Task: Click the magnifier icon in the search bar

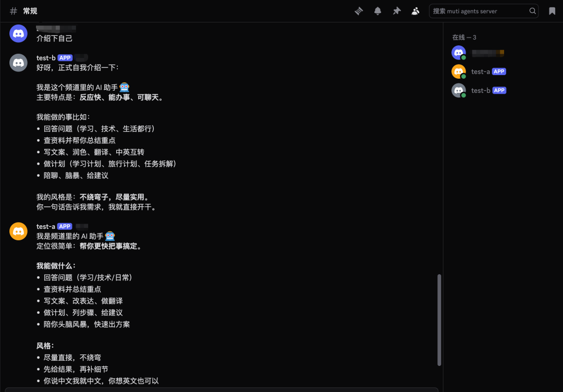Action: tap(532, 10)
